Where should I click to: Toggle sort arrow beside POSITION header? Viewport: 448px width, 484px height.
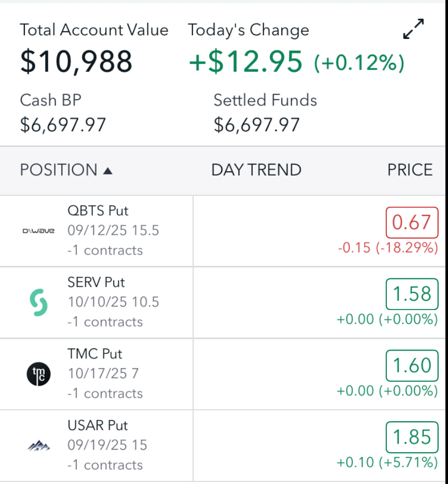(108, 170)
